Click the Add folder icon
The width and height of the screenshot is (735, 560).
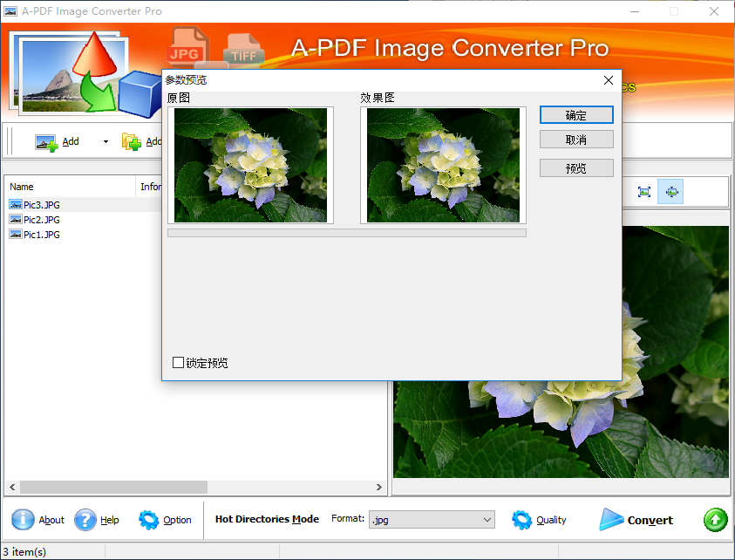[132, 141]
